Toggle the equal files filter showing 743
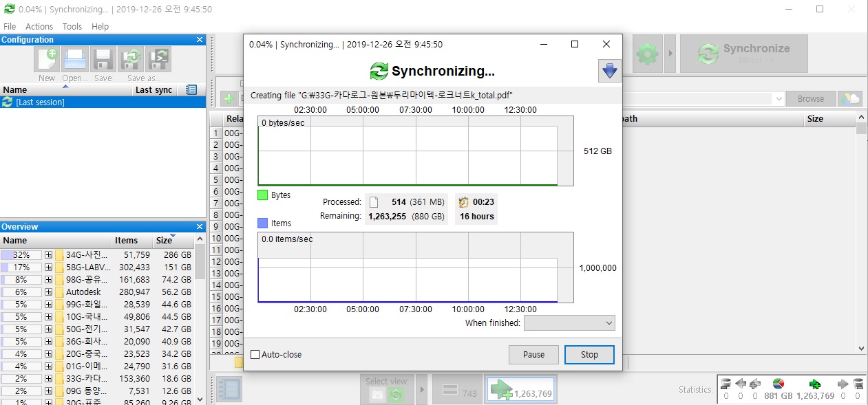868x405 pixels. [x=457, y=390]
